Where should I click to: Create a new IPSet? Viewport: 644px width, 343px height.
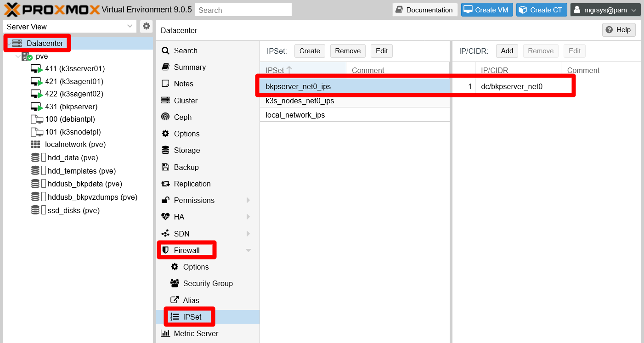point(309,51)
